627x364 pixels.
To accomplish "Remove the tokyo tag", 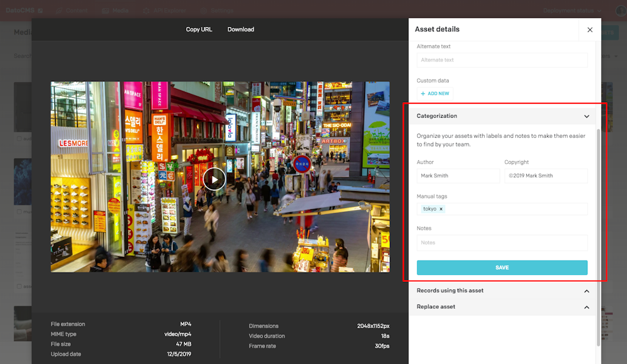I will 441,209.
